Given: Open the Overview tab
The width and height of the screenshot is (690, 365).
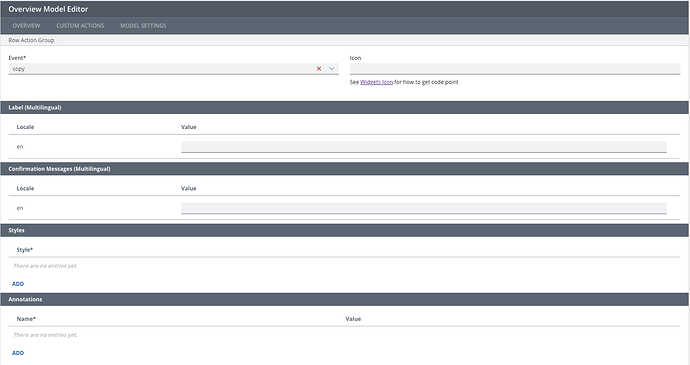Looking at the screenshot, I should pyautogui.click(x=26, y=26).
